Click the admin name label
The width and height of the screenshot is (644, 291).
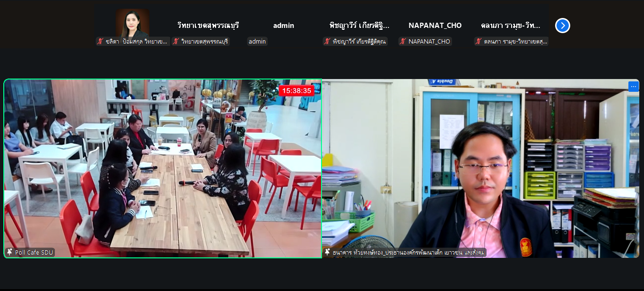point(257,42)
